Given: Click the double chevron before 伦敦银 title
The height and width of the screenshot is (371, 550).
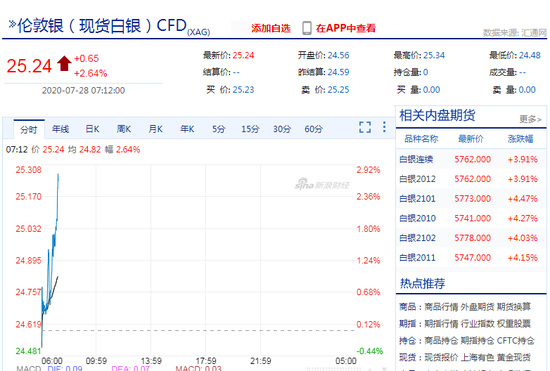Looking at the screenshot, I should point(12,24).
